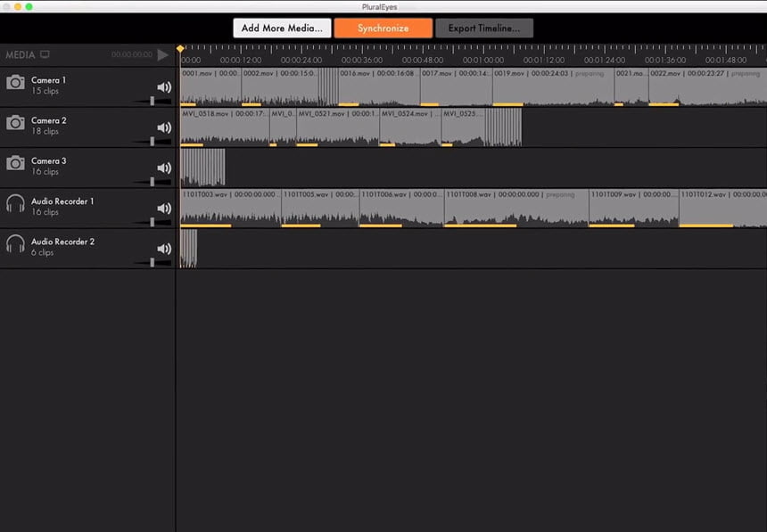Toggle Audio Recorder 2 speaker icon
The width and height of the screenshot is (767, 532).
[x=164, y=249]
